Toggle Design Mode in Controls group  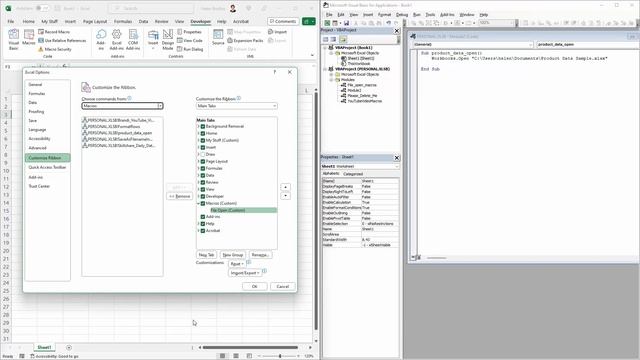[168, 40]
